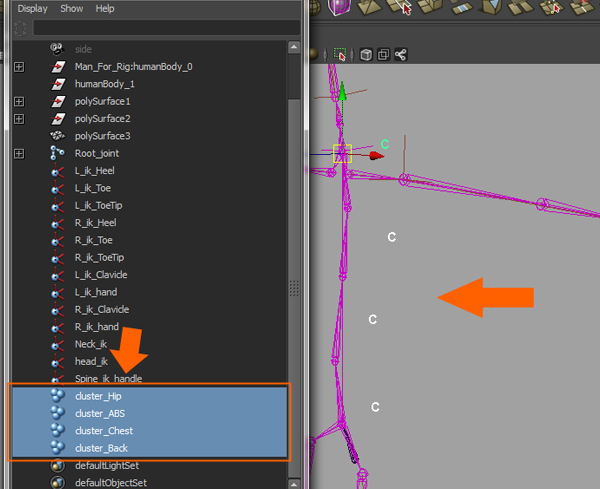Click the camera icon of the side node
This screenshot has width=600, height=489.
[x=57, y=49]
